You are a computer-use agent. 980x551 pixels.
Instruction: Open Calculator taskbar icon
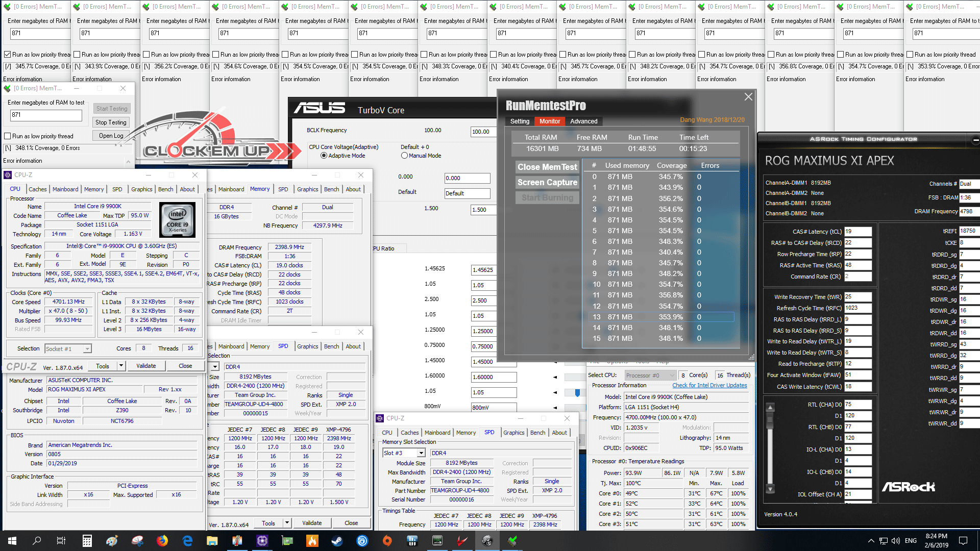[x=87, y=540]
